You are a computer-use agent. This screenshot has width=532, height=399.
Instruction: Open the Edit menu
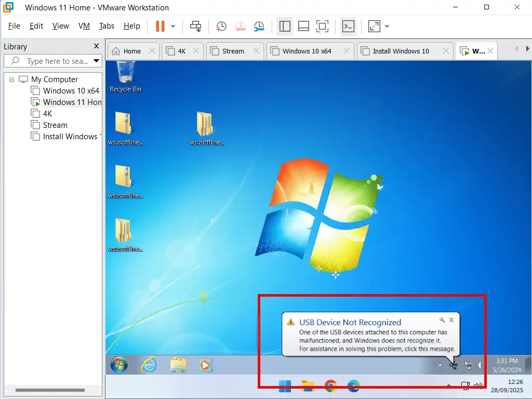[x=36, y=26]
